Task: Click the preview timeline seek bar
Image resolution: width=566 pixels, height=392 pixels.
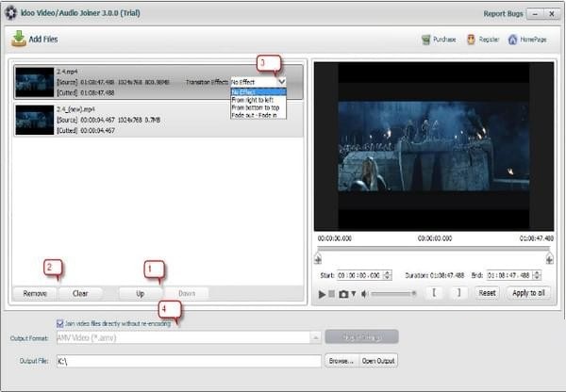Action: click(434, 249)
